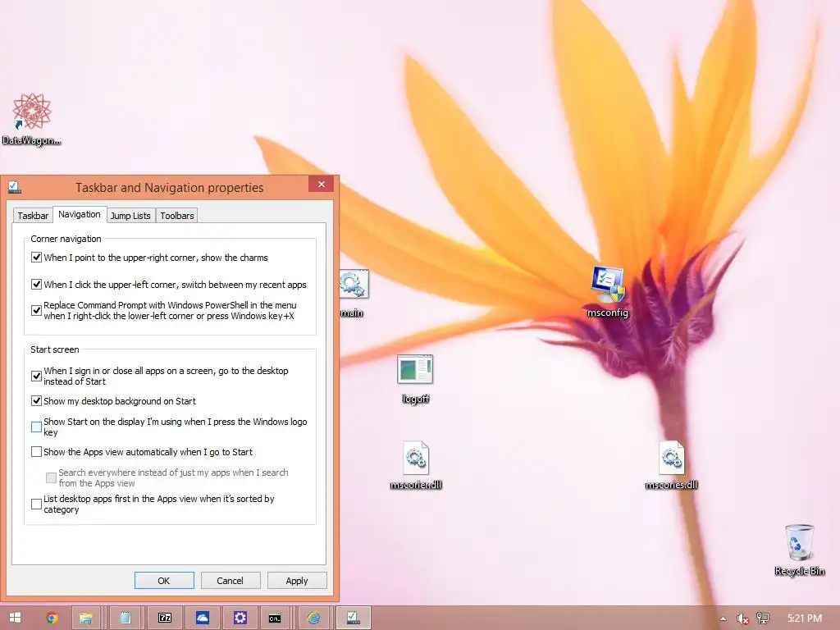Open OneDrive from the taskbar
840x630 pixels.
[x=203, y=618]
